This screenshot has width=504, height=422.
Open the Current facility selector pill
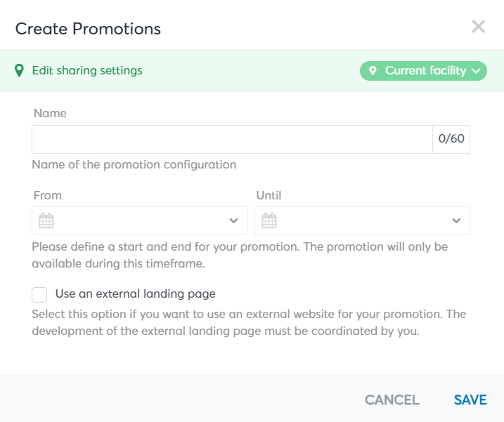[x=423, y=71]
